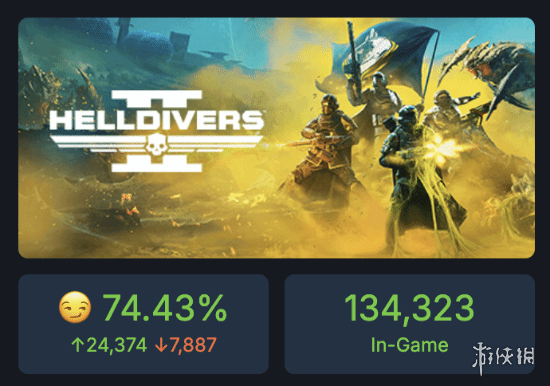Viewport: 550px width, 386px height.
Task: Click the watermark logo in bottom corner
Action: (503, 358)
